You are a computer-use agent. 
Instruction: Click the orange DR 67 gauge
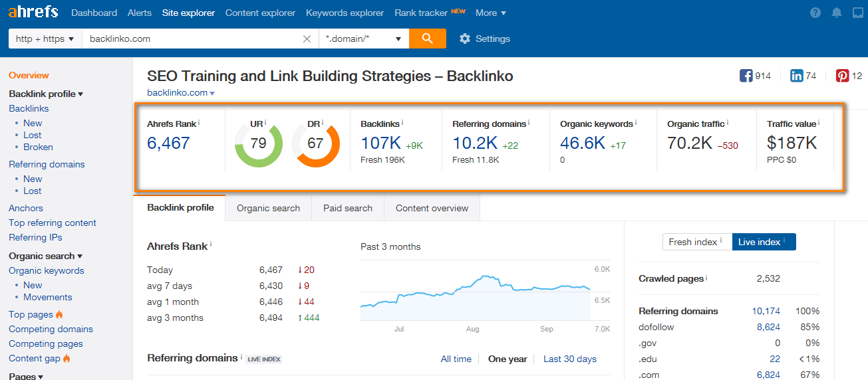tap(315, 143)
